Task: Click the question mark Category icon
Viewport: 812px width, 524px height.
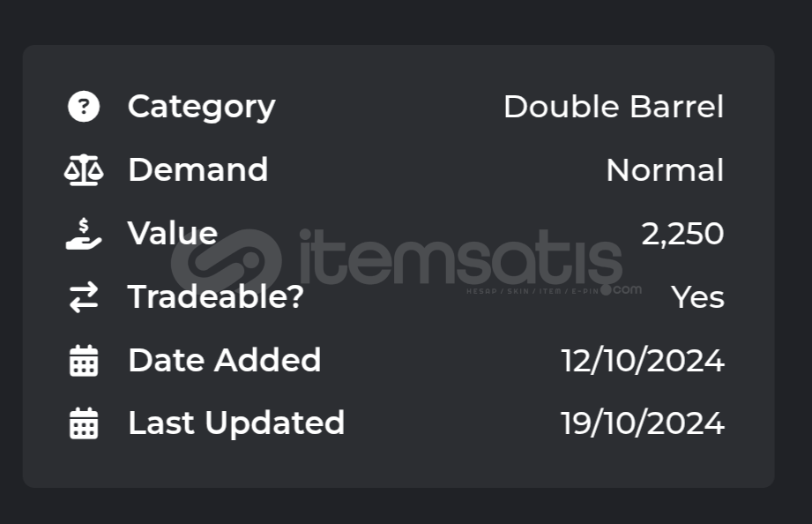Action: tap(84, 107)
